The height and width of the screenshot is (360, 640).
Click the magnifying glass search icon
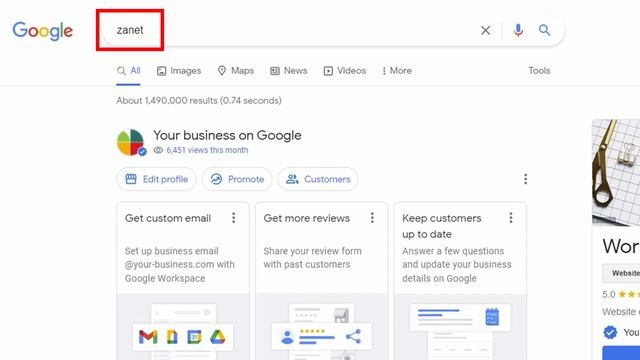point(544,30)
